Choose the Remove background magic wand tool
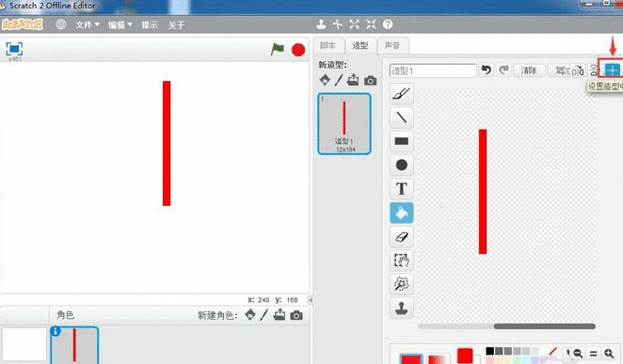 click(401, 284)
